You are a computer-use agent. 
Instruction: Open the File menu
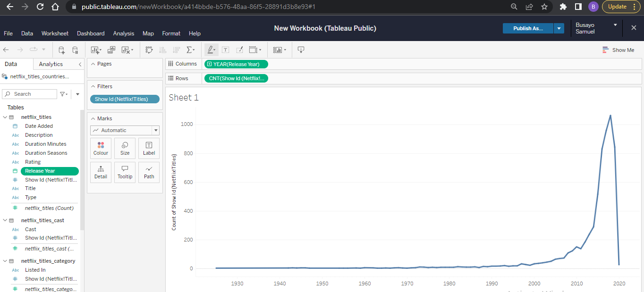click(8, 33)
